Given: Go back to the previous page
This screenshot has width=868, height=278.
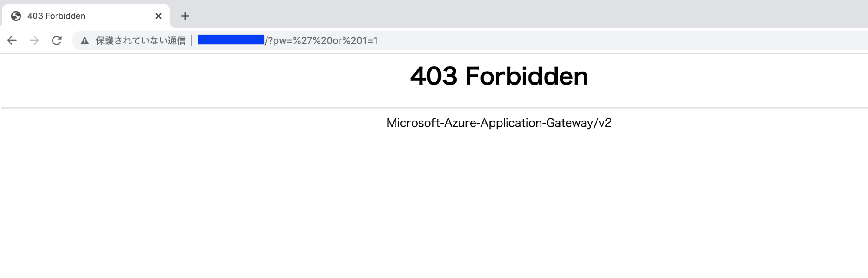Looking at the screenshot, I should click(x=12, y=40).
